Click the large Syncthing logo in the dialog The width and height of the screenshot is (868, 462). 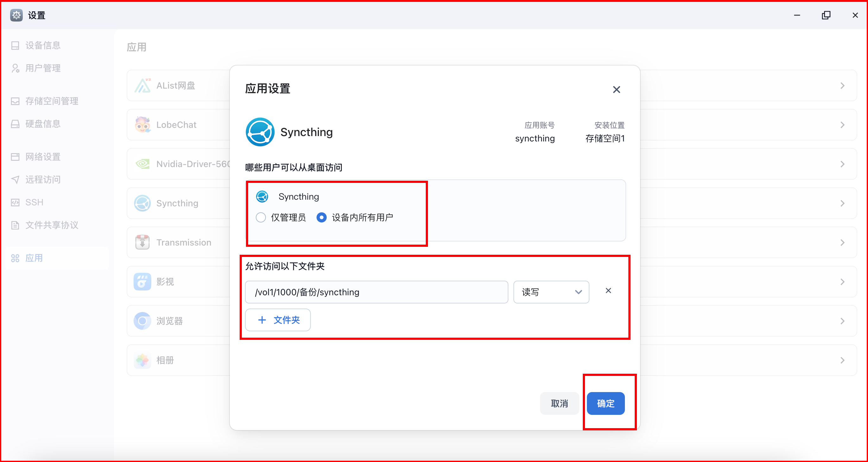click(x=260, y=132)
